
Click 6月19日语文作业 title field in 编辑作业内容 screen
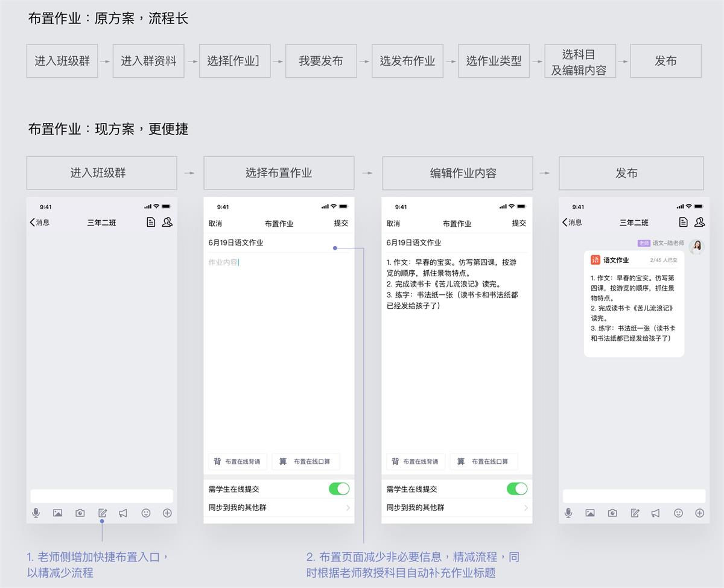(x=457, y=242)
